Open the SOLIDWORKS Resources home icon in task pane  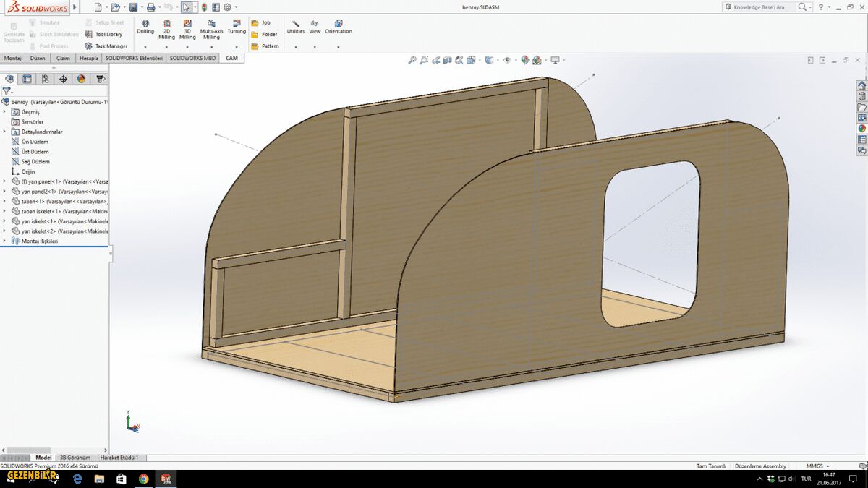[861, 85]
